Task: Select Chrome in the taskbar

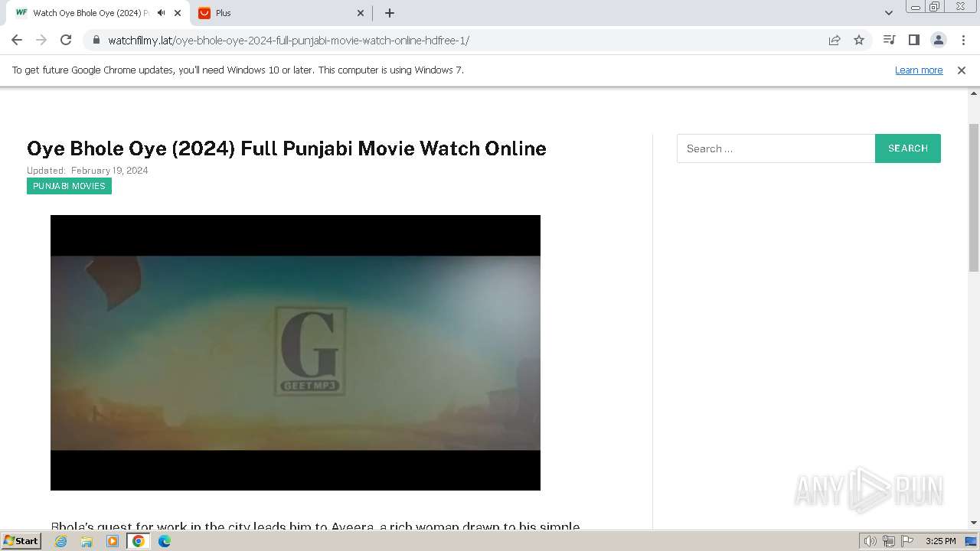Action: point(139,541)
